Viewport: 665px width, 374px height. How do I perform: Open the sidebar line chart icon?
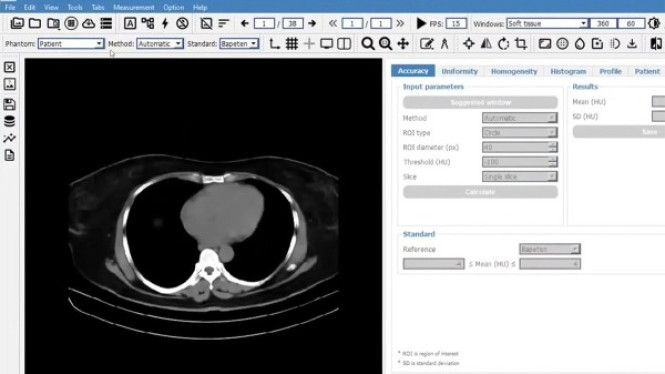(9, 138)
